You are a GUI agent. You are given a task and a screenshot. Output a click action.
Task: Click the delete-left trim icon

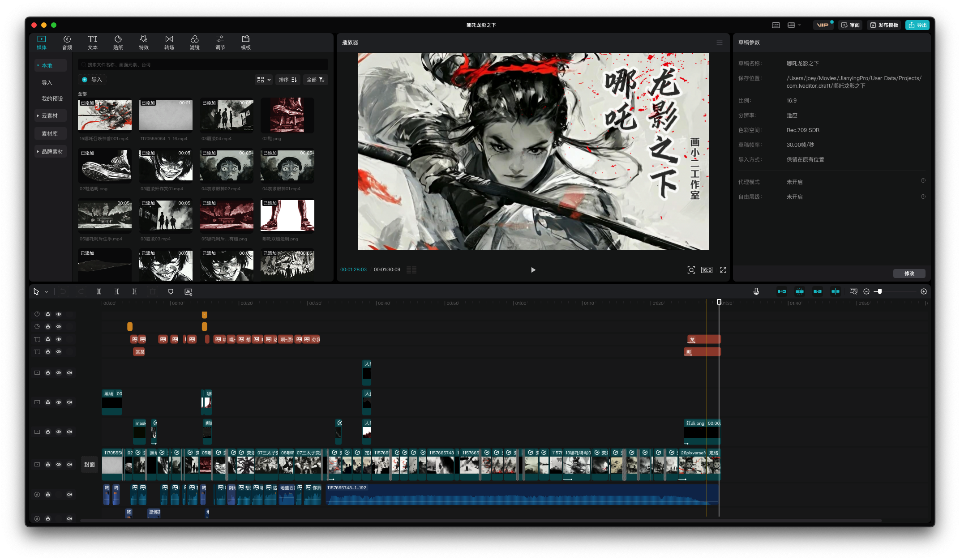click(117, 291)
